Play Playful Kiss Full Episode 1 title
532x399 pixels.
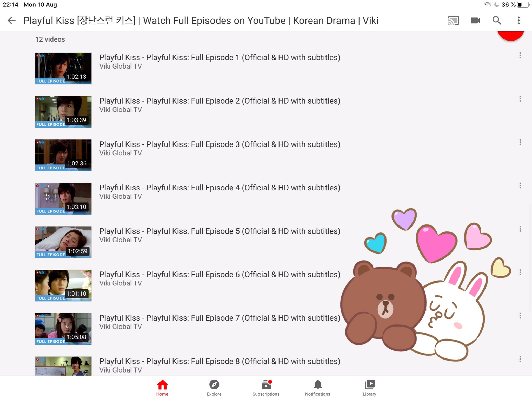pos(220,57)
